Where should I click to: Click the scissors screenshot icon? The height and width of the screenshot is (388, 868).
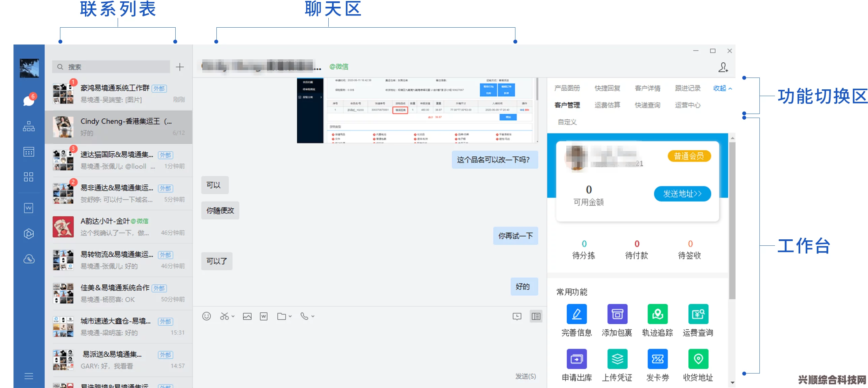coord(224,316)
